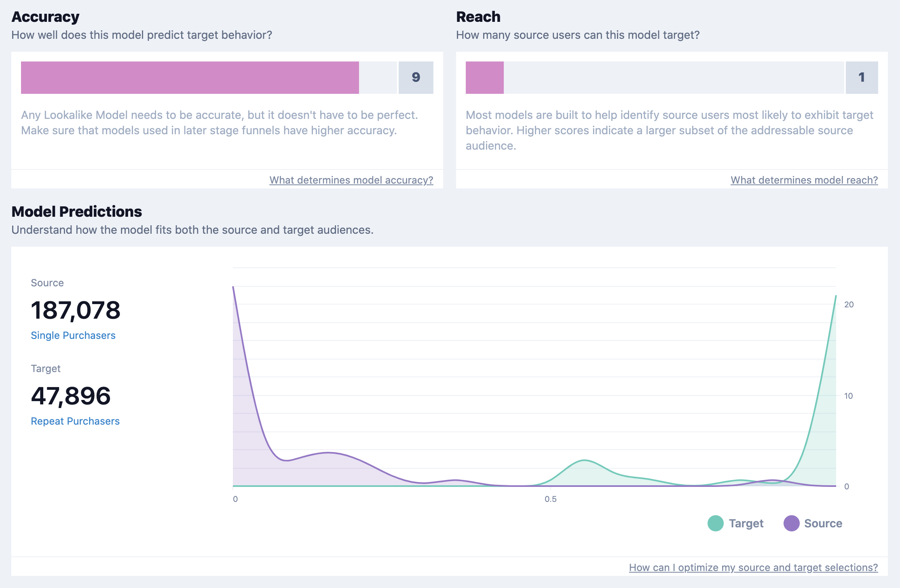Image resolution: width=900 pixels, height=588 pixels.
Task: Toggle the purple Source legend circle
Action: pos(791,523)
